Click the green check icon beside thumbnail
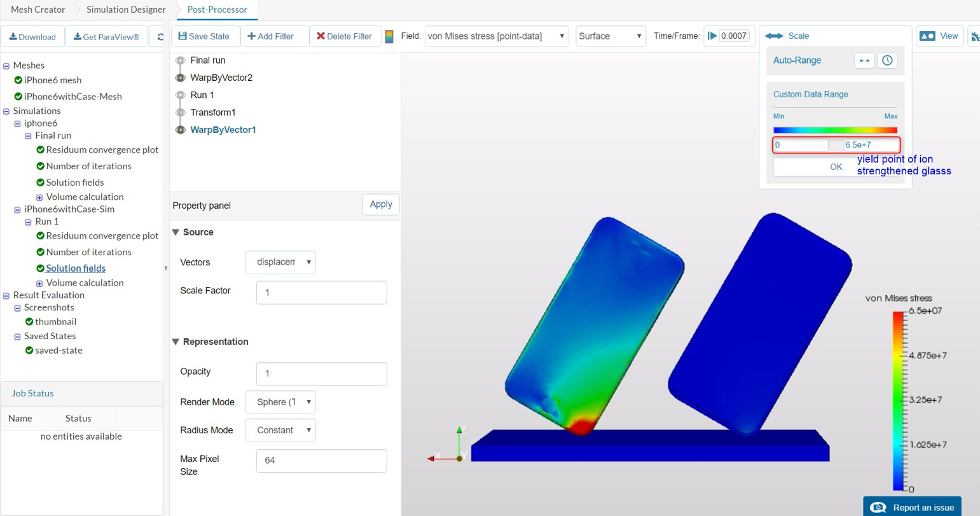980x516 pixels. coord(29,322)
